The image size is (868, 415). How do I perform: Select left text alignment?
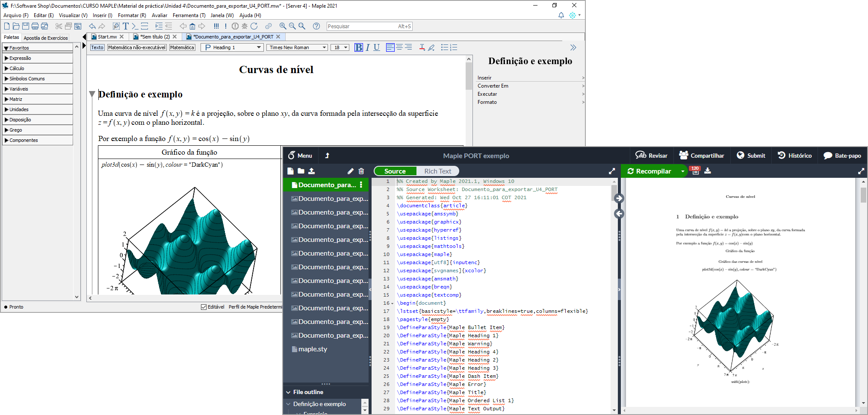pyautogui.click(x=390, y=47)
